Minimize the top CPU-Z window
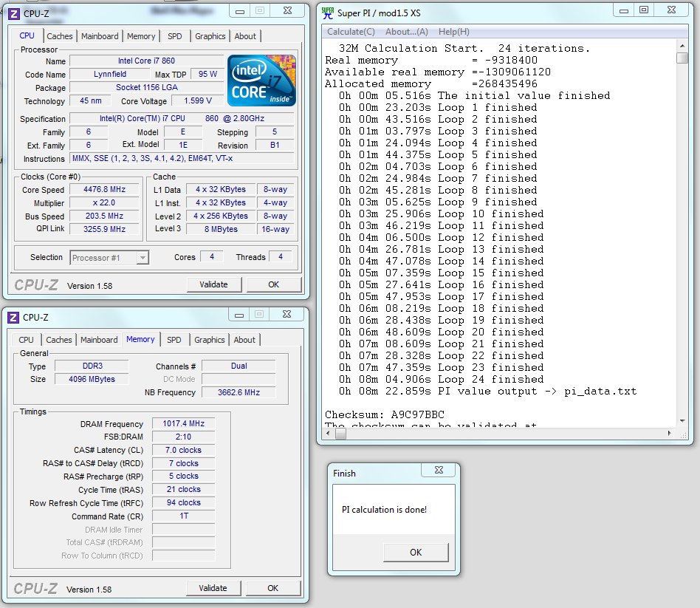This screenshot has width=700, height=608. [240, 11]
